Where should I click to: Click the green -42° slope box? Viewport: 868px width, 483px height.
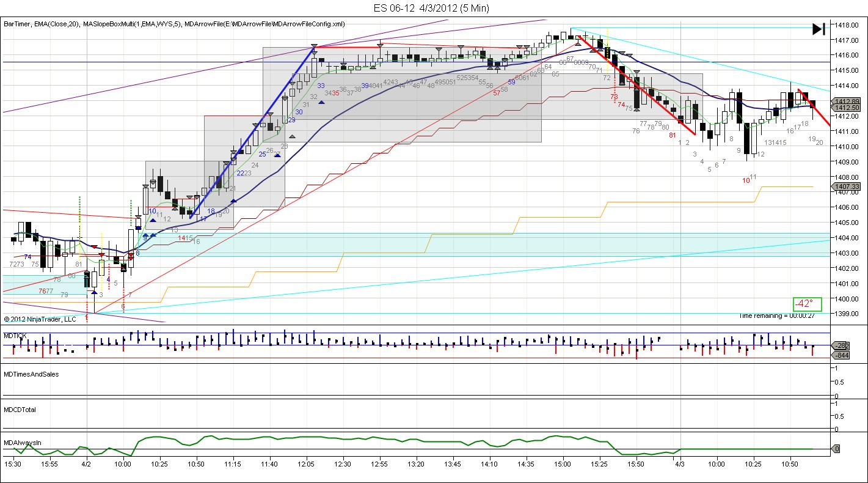coord(808,304)
